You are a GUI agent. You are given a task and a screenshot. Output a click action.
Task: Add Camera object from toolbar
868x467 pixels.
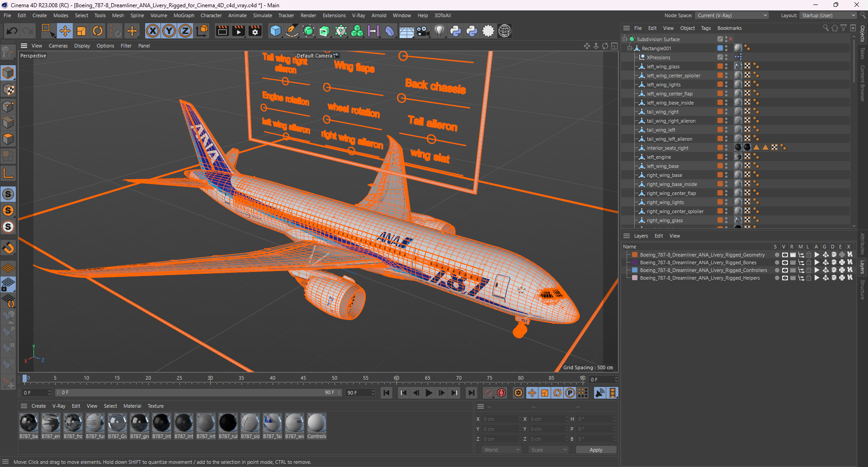423,31
